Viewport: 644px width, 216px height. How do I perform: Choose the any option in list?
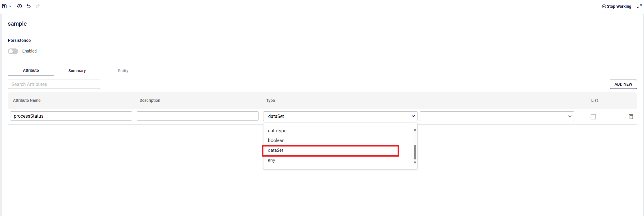click(272, 160)
